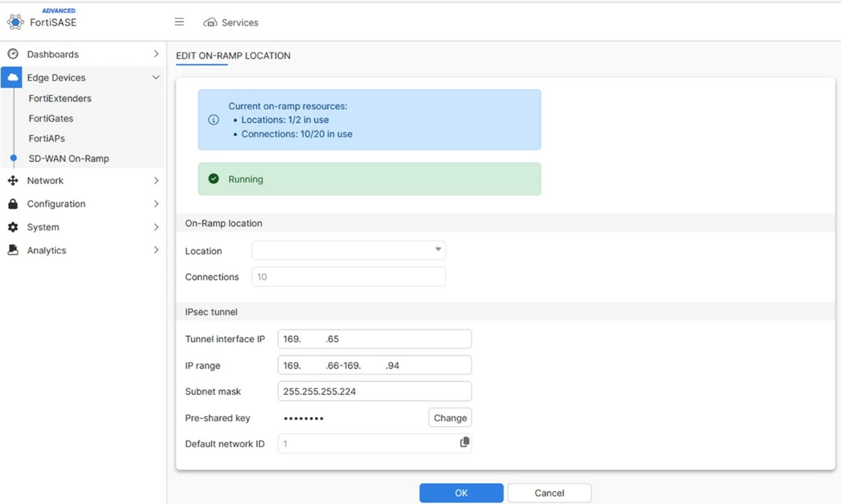The image size is (841, 504).
Task: Click the masked Pre-shared key dots
Action: click(x=304, y=418)
